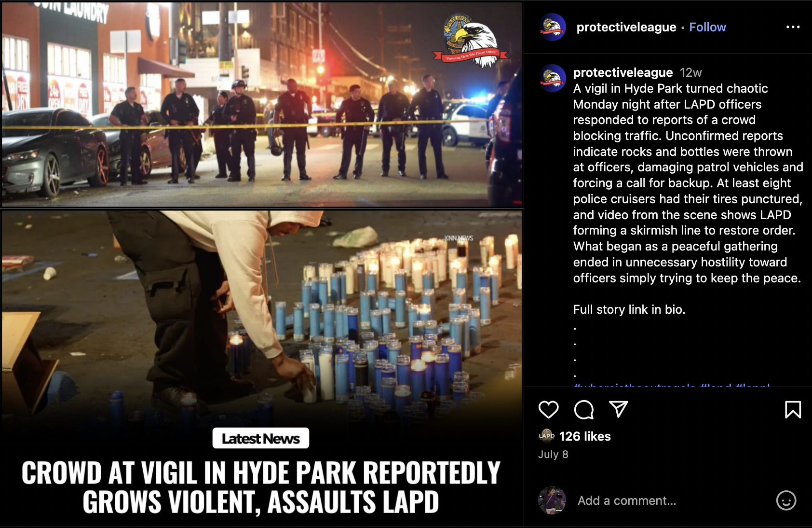This screenshot has width=812, height=528.
Task: Open the emoji picker smiley icon
Action: tap(786, 500)
